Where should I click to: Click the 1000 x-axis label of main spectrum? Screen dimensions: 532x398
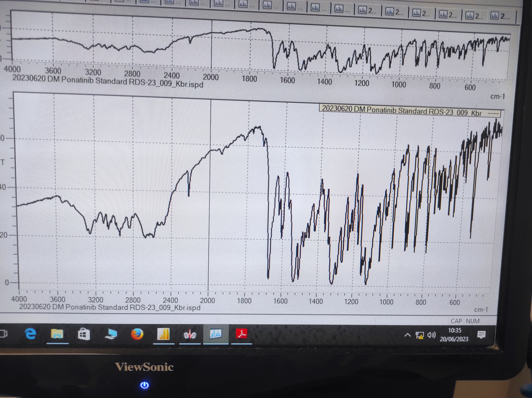(386, 302)
